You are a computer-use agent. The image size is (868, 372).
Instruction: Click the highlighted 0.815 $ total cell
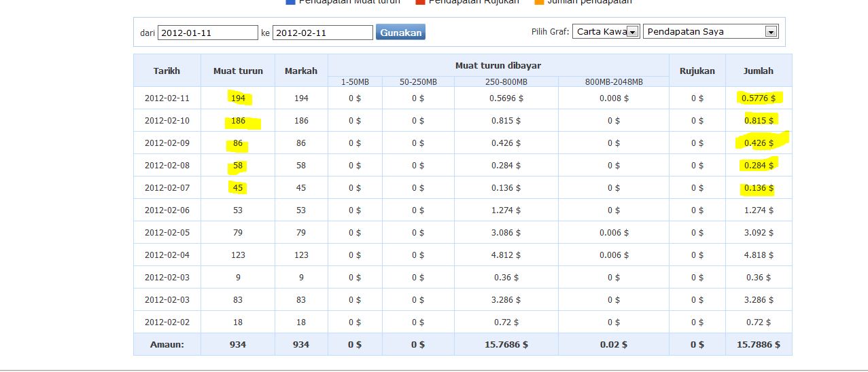tap(759, 121)
